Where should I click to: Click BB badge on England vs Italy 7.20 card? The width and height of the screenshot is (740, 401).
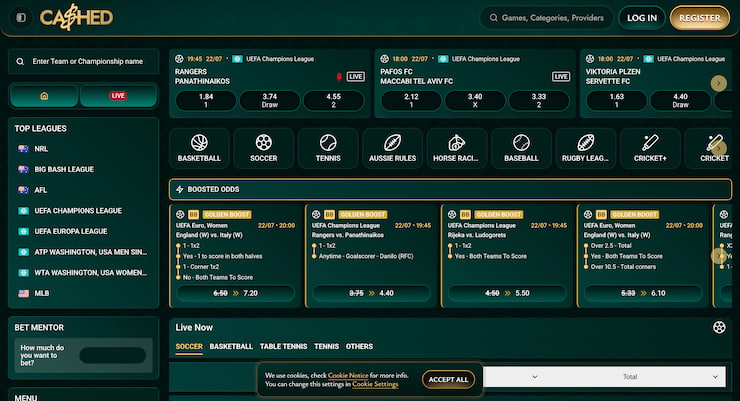(193, 214)
